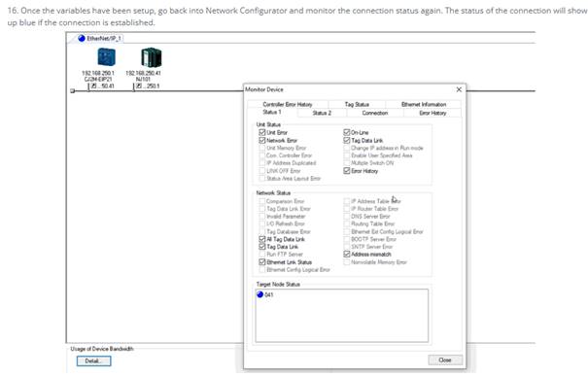This screenshot has width=588, height=377.
Task: Toggle Tag Data Link under Unit Status
Action: pos(347,140)
